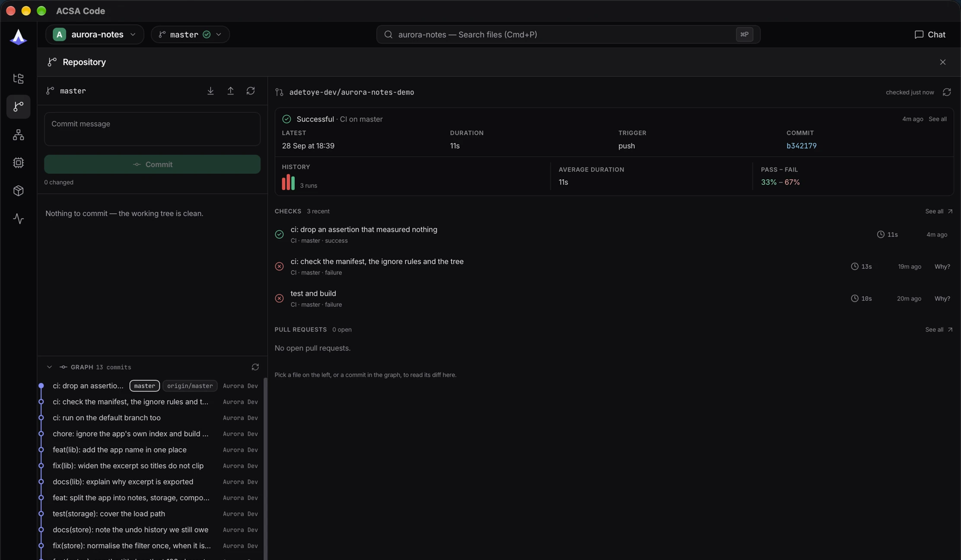
Task: Open the master branch selector dropdown
Action: click(190, 35)
